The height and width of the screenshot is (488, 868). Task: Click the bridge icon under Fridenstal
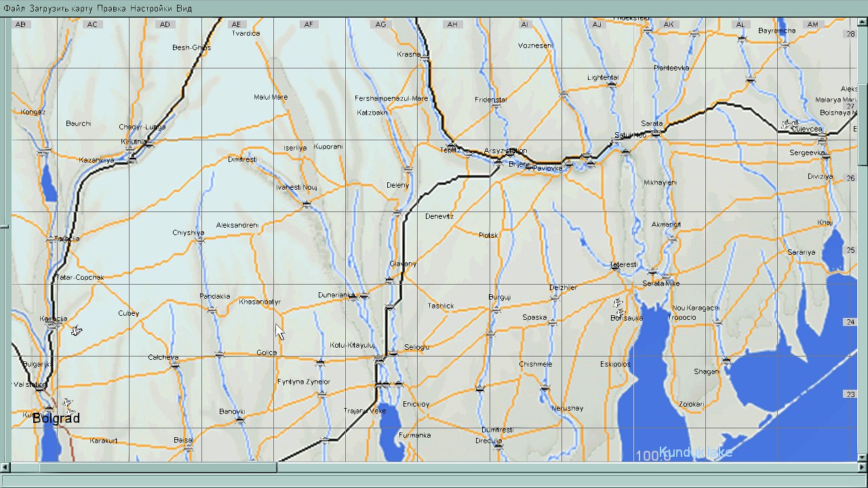click(x=496, y=106)
